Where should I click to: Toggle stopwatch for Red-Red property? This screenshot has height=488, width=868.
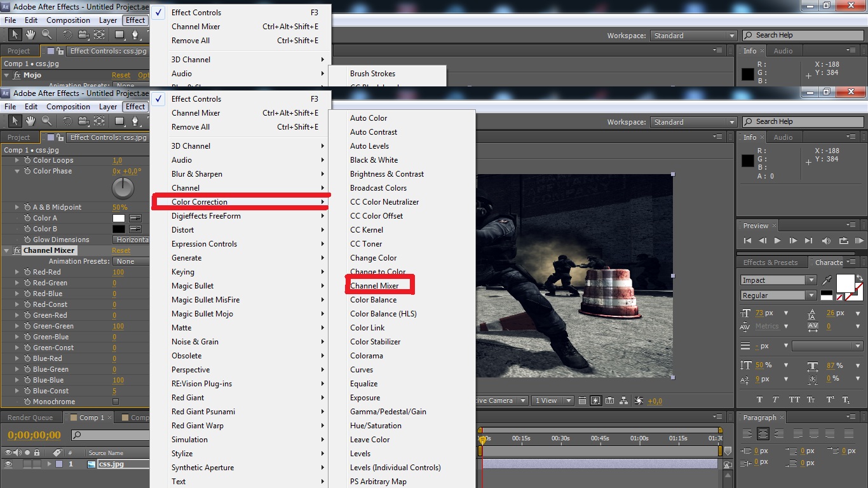[x=27, y=272]
